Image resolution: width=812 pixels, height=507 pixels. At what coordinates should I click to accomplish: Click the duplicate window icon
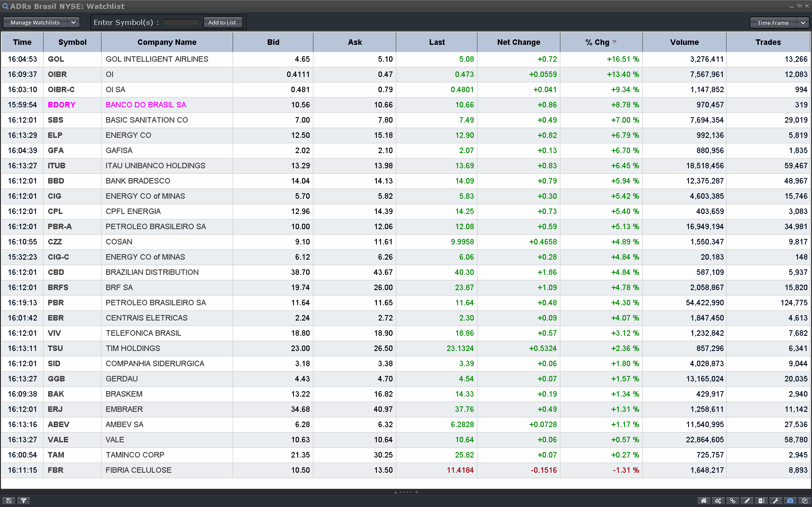pyautogui.click(x=804, y=501)
